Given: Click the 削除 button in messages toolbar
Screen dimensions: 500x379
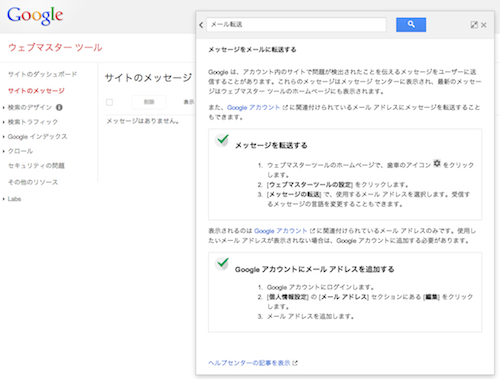Looking at the screenshot, I should (x=149, y=102).
